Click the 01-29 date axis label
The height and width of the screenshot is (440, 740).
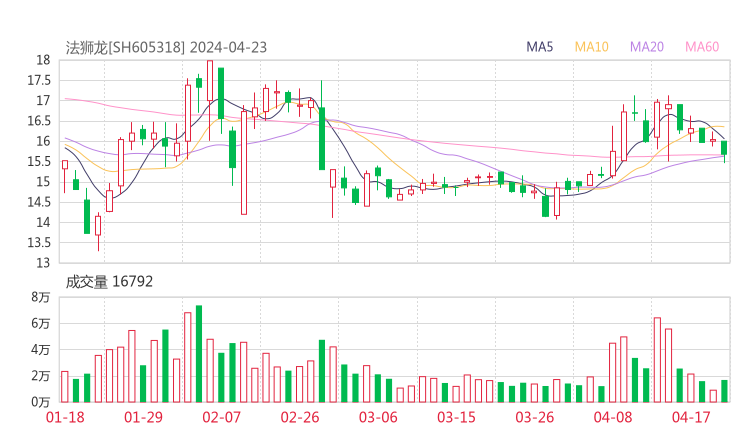pos(143,417)
